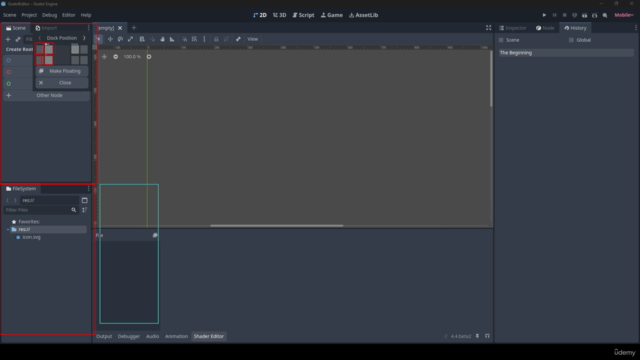Image resolution: width=640 pixels, height=360 pixels.
Task: Add a new node with plus icon
Action: pos(8,39)
